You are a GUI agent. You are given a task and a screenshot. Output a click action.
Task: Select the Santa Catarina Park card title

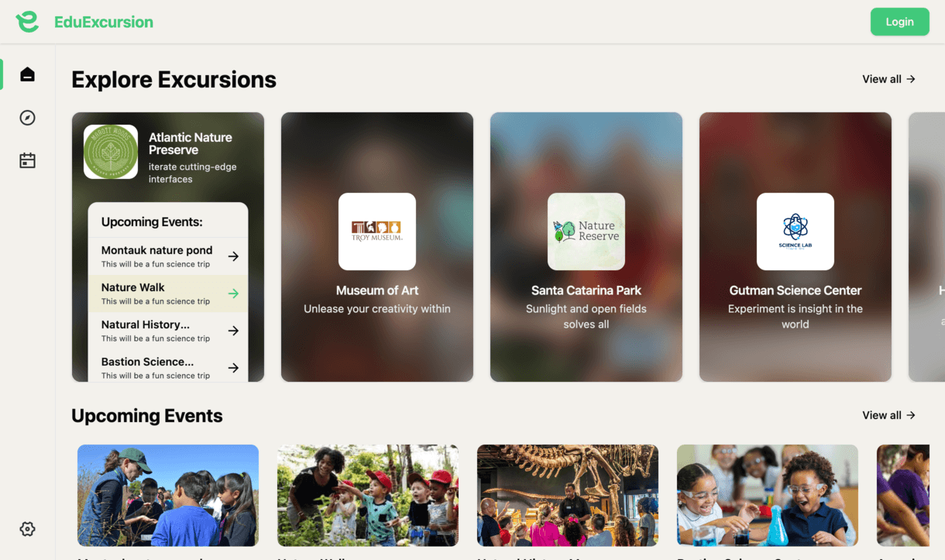point(586,290)
